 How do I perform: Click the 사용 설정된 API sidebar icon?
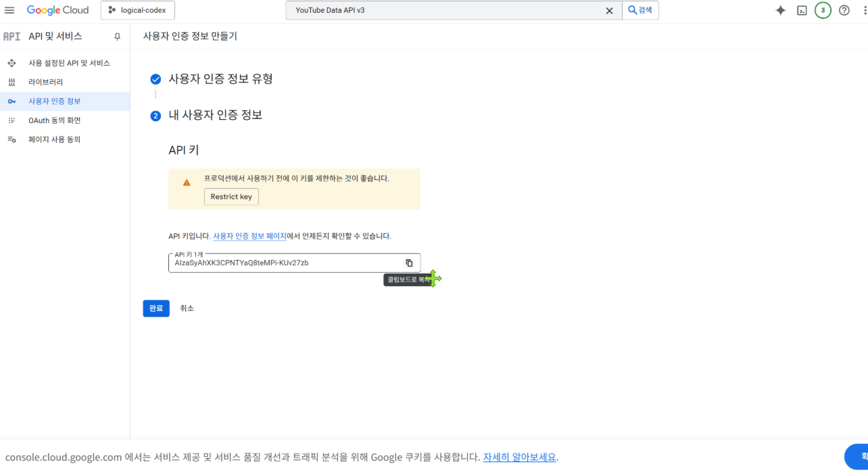point(11,63)
